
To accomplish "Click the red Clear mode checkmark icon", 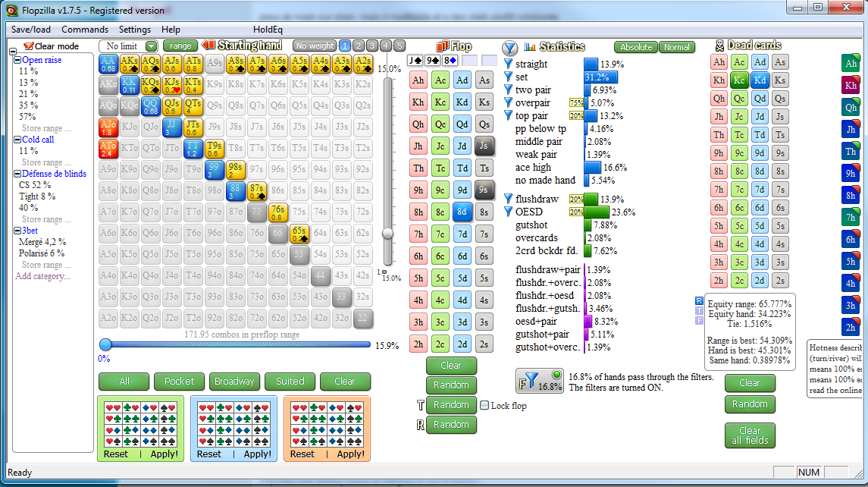I will 28,46.
